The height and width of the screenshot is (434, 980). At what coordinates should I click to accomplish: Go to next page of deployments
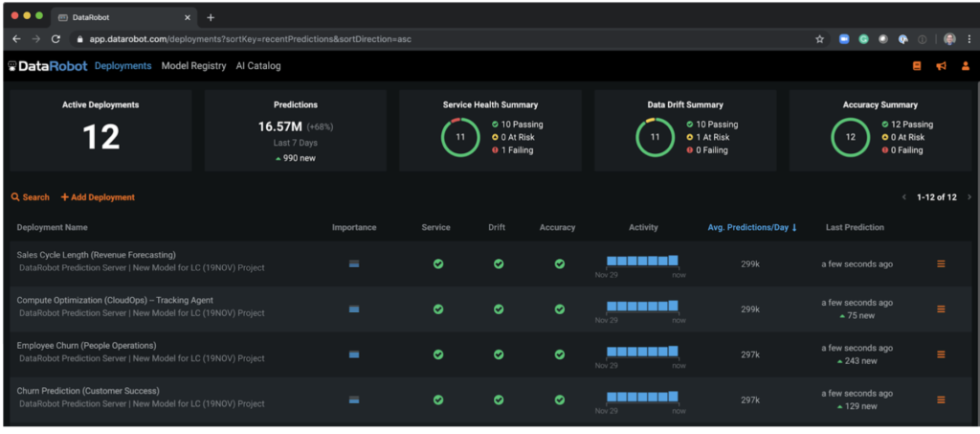969,197
